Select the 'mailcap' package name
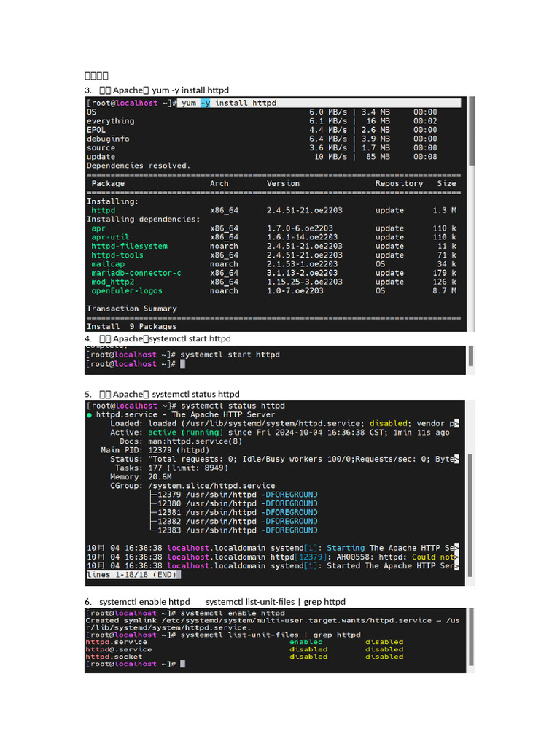The image size is (560, 747). 108,264
